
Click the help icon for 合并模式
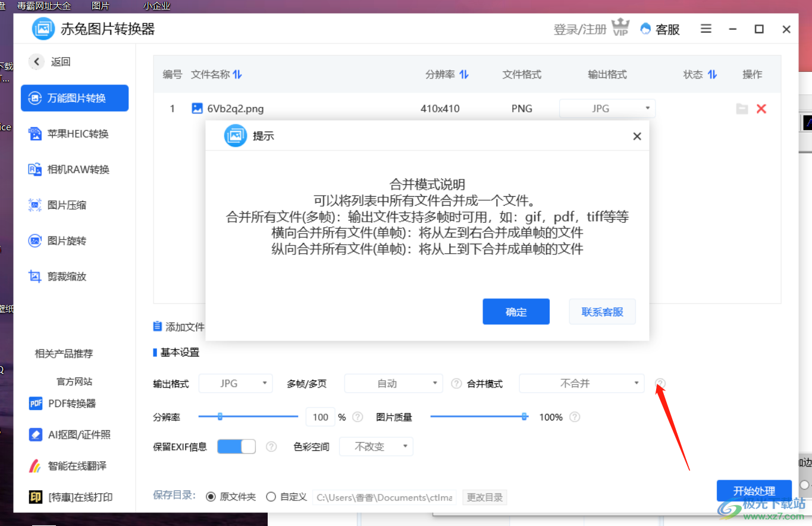(x=660, y=384)
